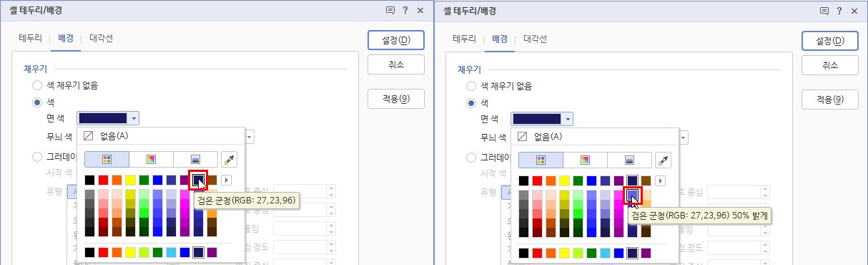Open the color spectrum view in right palette
Screen dimensions: 868x265
click(585, 159)
